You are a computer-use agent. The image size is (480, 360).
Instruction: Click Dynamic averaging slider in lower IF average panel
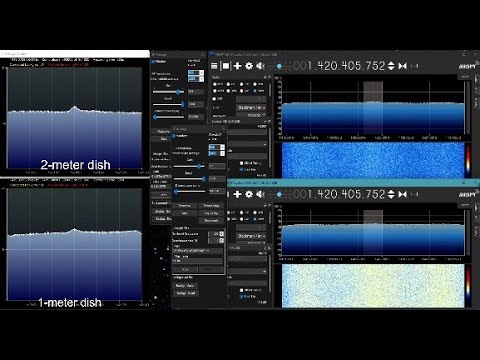coord(189,191)
